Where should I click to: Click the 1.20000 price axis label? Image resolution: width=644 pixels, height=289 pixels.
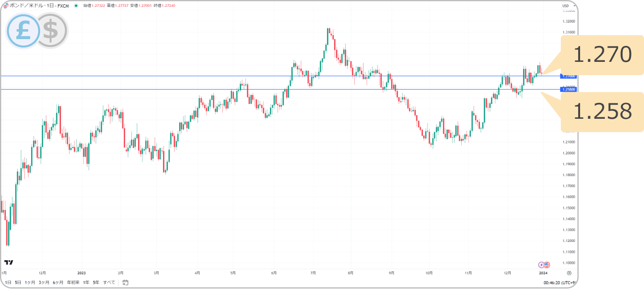[568, 153]
